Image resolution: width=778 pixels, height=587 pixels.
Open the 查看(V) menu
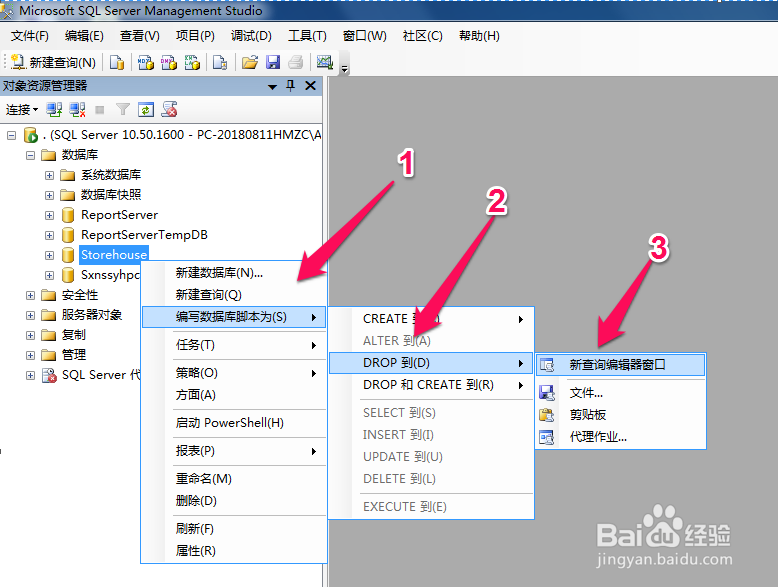click(x=140, y=36)
